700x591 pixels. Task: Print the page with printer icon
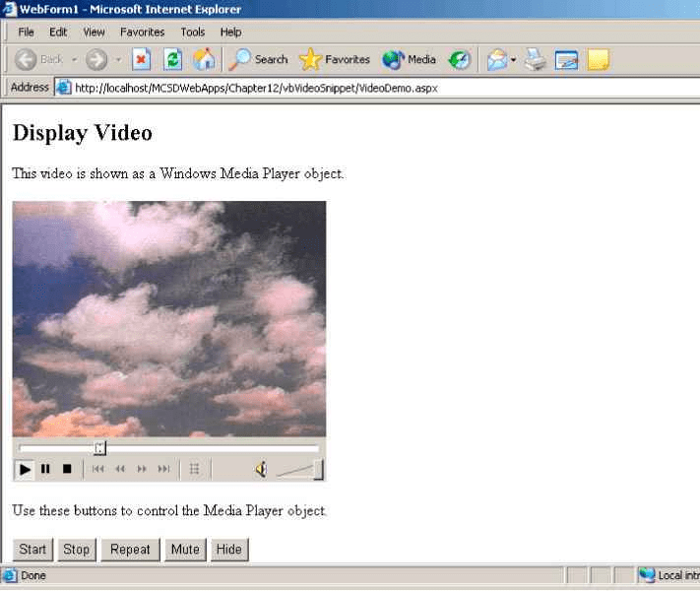pos(535,59)
